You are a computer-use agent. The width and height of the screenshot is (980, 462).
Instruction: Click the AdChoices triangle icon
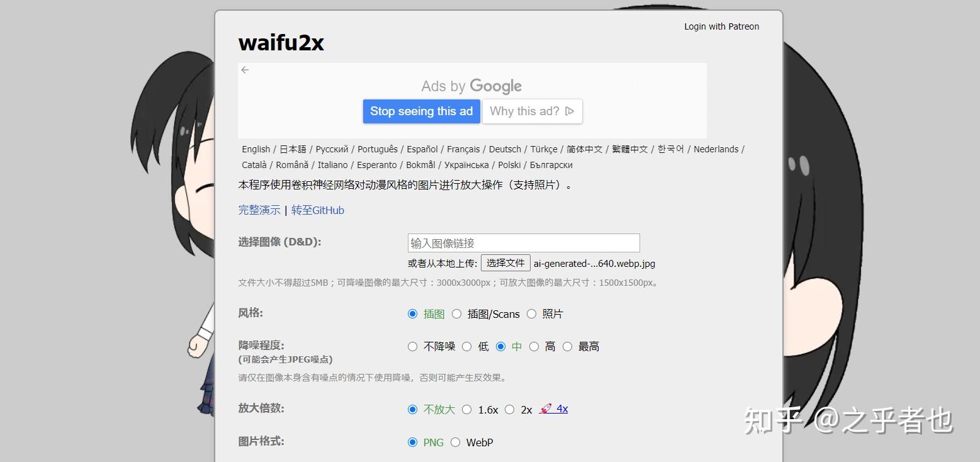coord(570,111)
